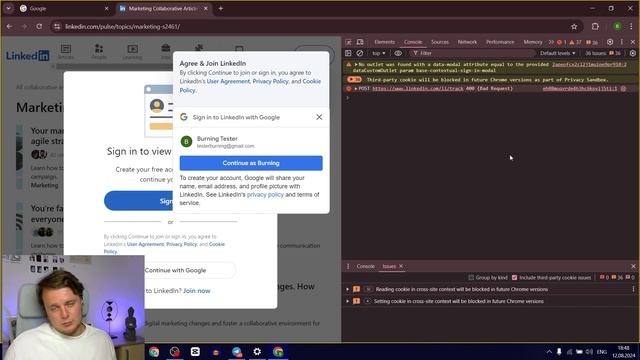Open Cookie Policy link in sign-in modal
Image resolution: width=640 pixels, height=360 pixels.
click(x=164, y=248)
